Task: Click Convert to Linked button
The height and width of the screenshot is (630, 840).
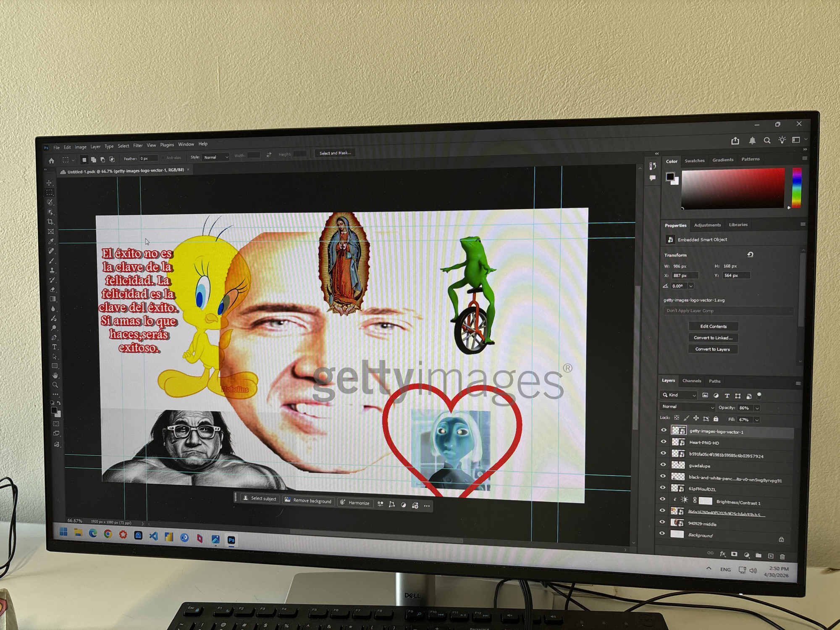Action: 713,338
